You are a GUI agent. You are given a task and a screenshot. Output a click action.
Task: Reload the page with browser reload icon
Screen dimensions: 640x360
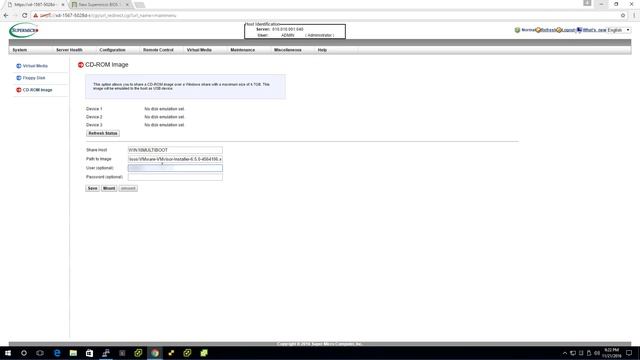click(24, 16)
